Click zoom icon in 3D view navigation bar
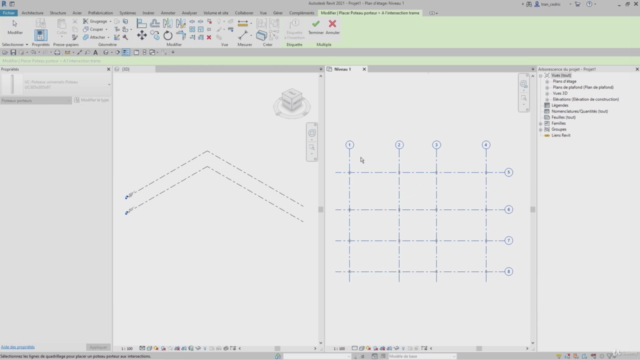The width and height of the screenshot is (640, 360). click(312, 147)
